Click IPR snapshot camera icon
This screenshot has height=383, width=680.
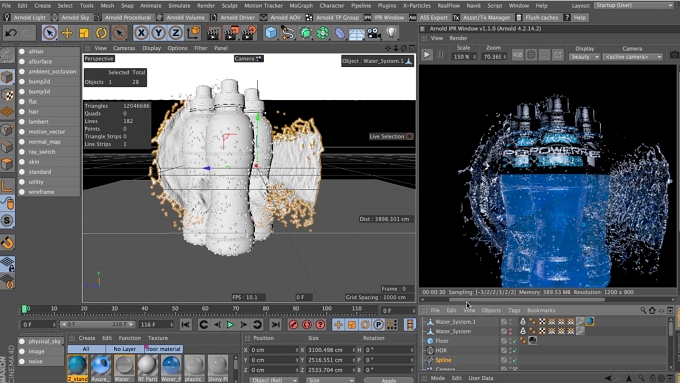(674, 55)
